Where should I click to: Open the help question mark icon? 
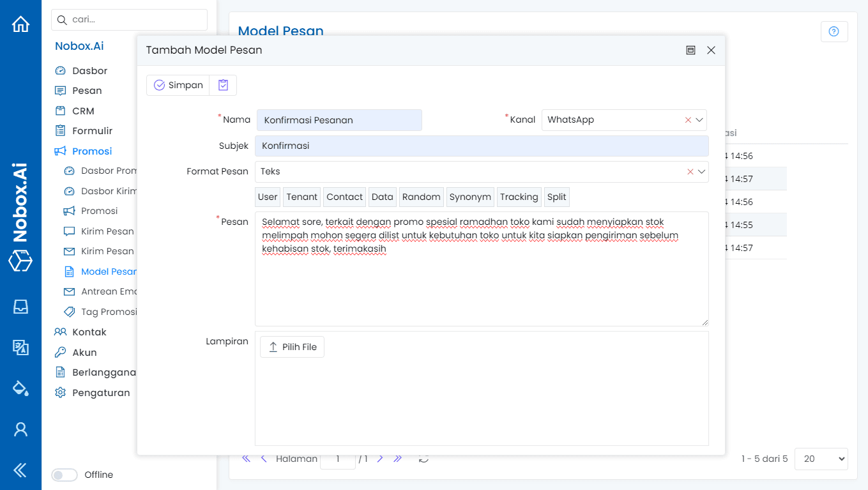click(834, 31)
